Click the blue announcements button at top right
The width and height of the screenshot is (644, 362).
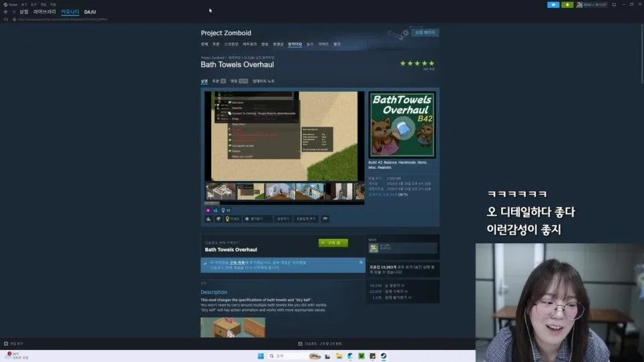click(553, 5)
